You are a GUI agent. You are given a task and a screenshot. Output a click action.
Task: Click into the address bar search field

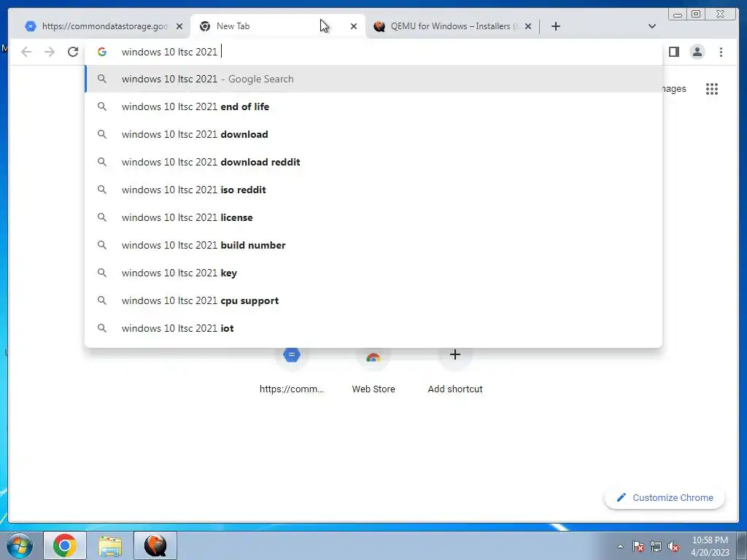[373, 52]
